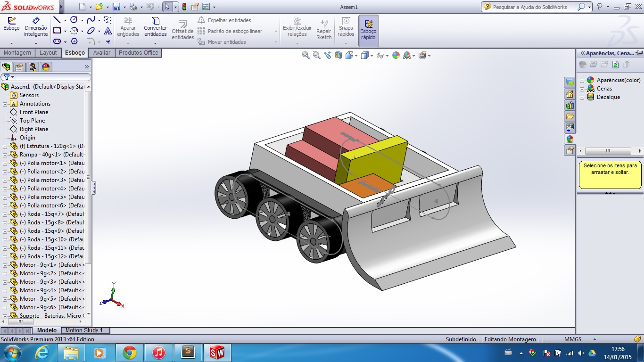Expand the Aparências(color) tree node
Screen dimensions: 644x362
pyautogui.click(x=582, y=81)
